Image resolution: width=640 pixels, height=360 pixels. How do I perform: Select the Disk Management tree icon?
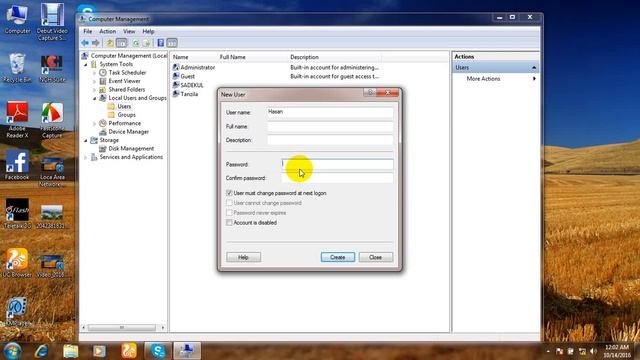(x=103, y=149)
